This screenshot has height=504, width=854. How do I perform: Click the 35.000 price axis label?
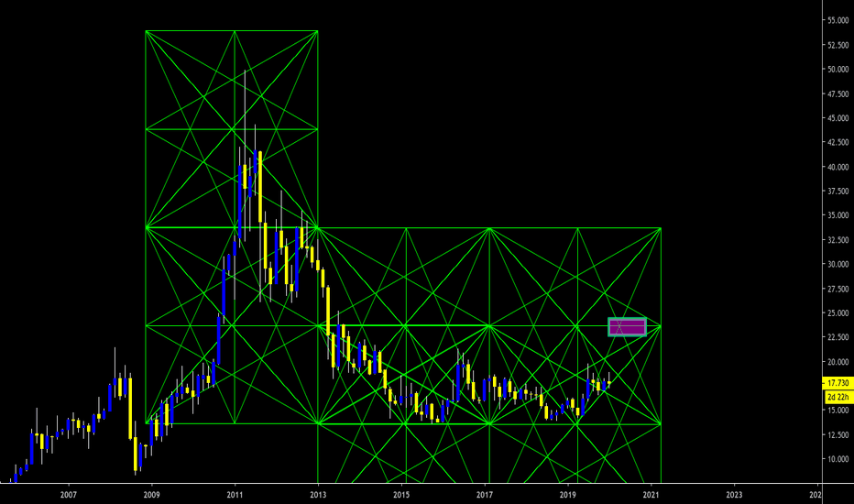coord(838,215)
